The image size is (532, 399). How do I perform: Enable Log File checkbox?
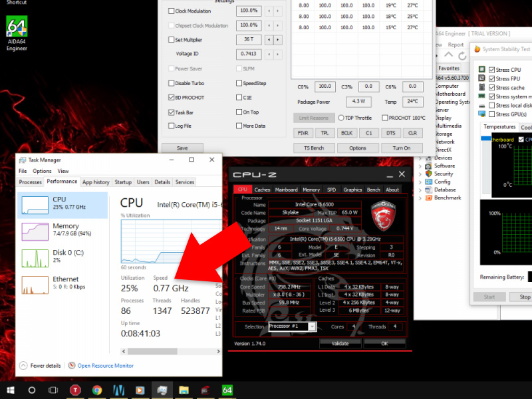(x=172, y=126)
